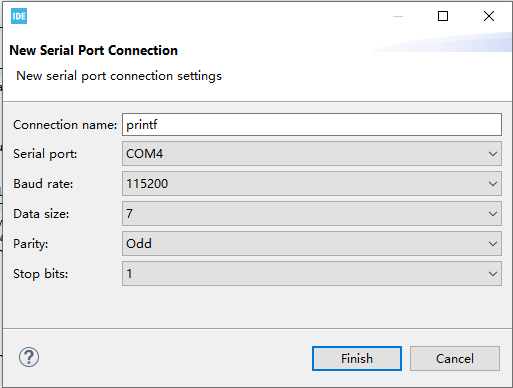Click the IDE application icon in title bar

coord(19,16)
